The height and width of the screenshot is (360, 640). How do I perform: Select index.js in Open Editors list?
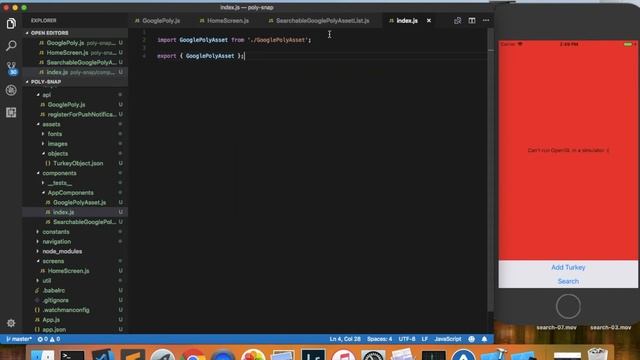(x=75, y=72)
